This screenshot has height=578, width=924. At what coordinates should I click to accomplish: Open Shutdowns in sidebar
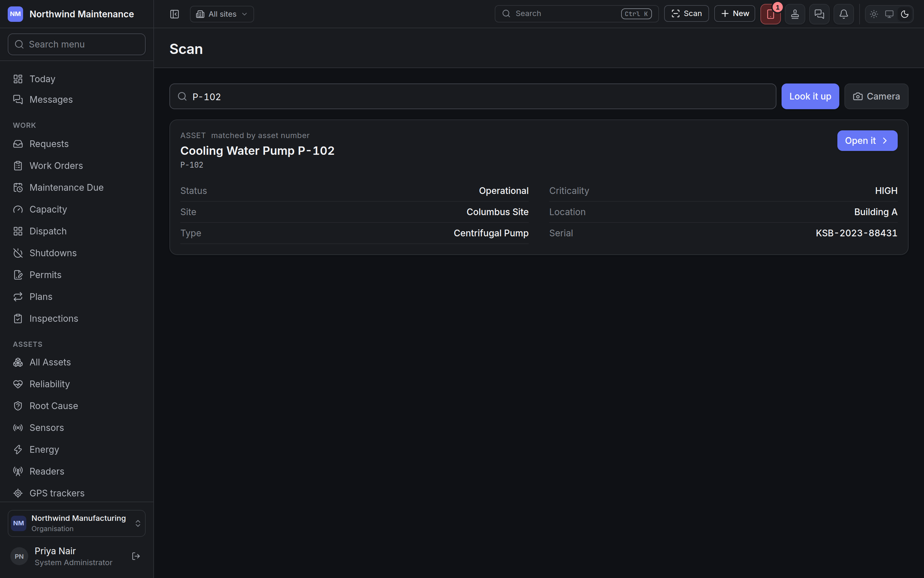(77, 253)
